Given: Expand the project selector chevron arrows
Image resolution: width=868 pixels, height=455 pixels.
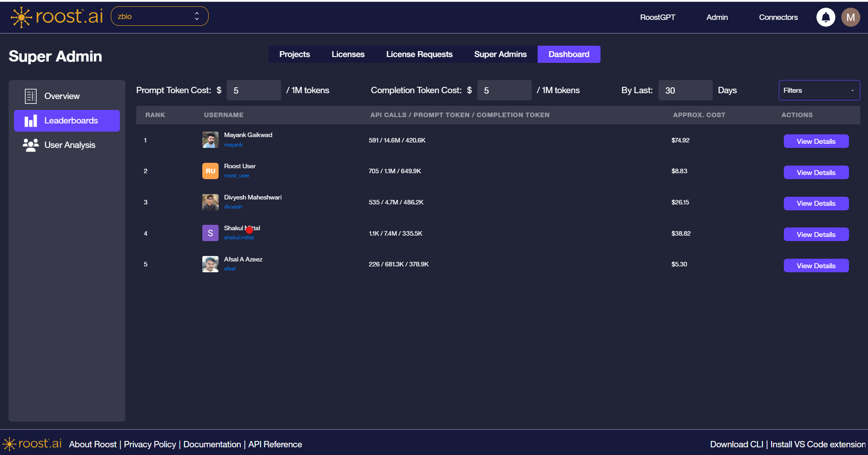Looking at the screenshot, I should [196, 15].
